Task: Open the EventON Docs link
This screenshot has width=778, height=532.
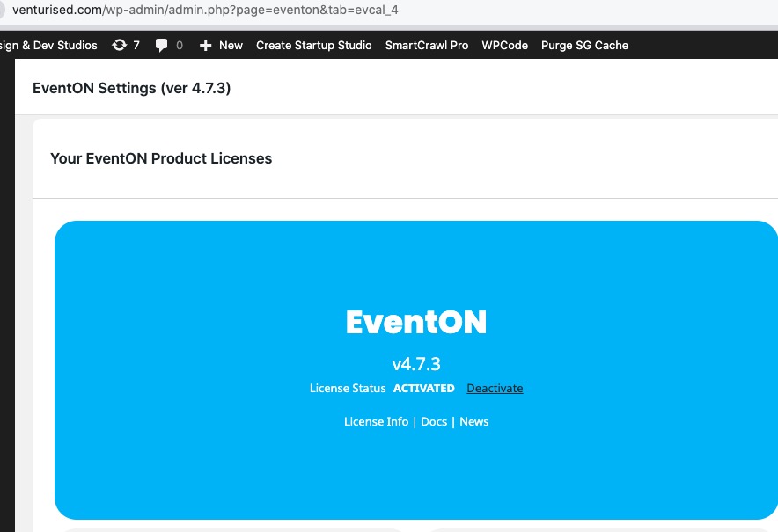Action: click(434, 421)
